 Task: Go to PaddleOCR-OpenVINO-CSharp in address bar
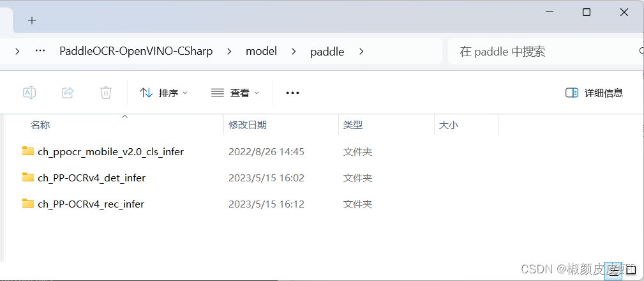pos(136,51)
